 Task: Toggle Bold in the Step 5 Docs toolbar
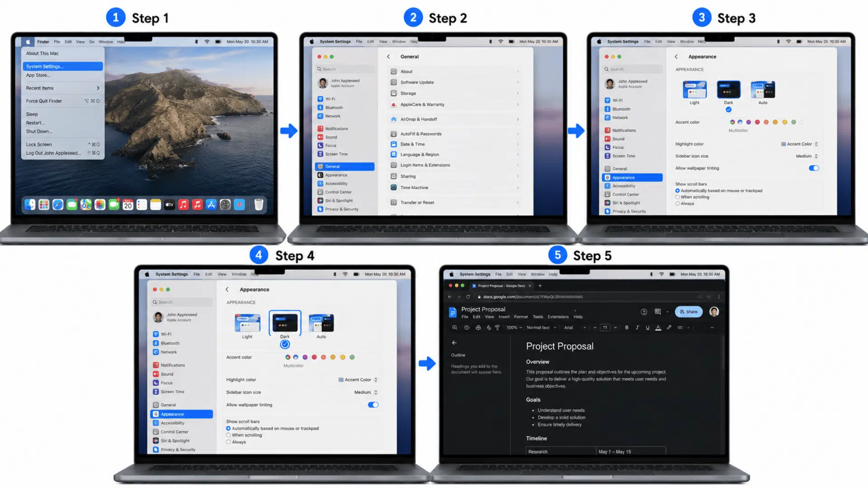click(627, 328)
